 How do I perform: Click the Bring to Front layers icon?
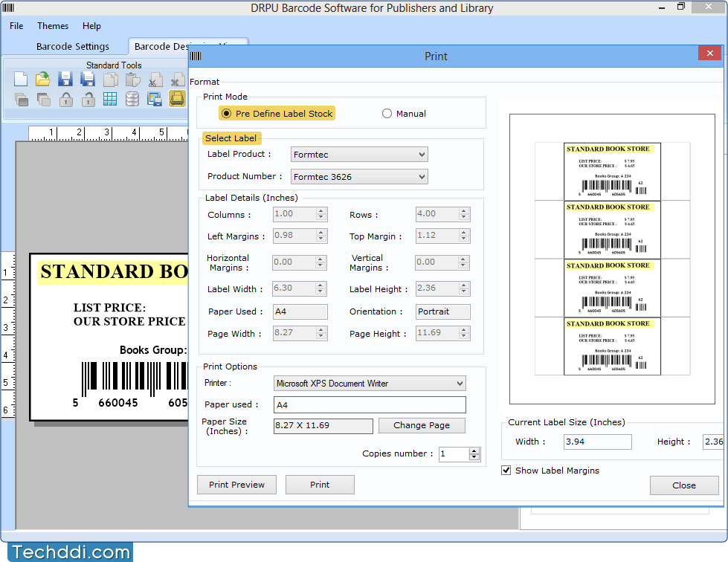coord(21,99)
